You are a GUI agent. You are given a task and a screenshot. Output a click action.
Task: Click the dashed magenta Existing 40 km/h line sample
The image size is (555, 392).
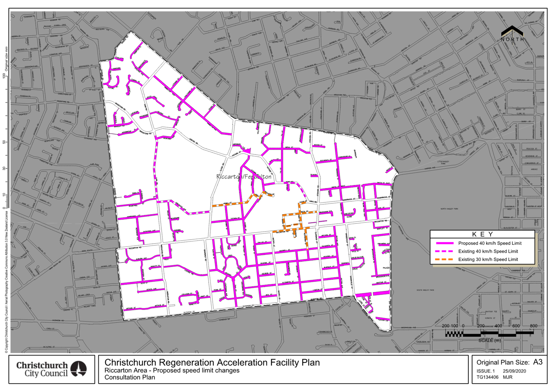point(445,251)
